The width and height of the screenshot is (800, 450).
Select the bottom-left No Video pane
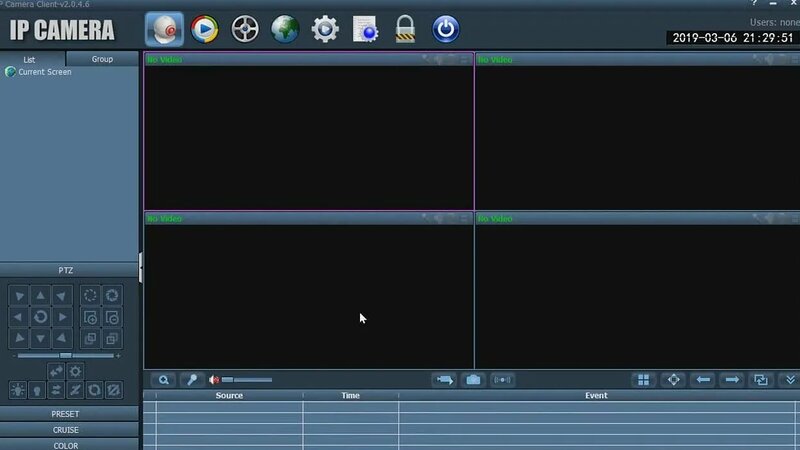(309, 290)
